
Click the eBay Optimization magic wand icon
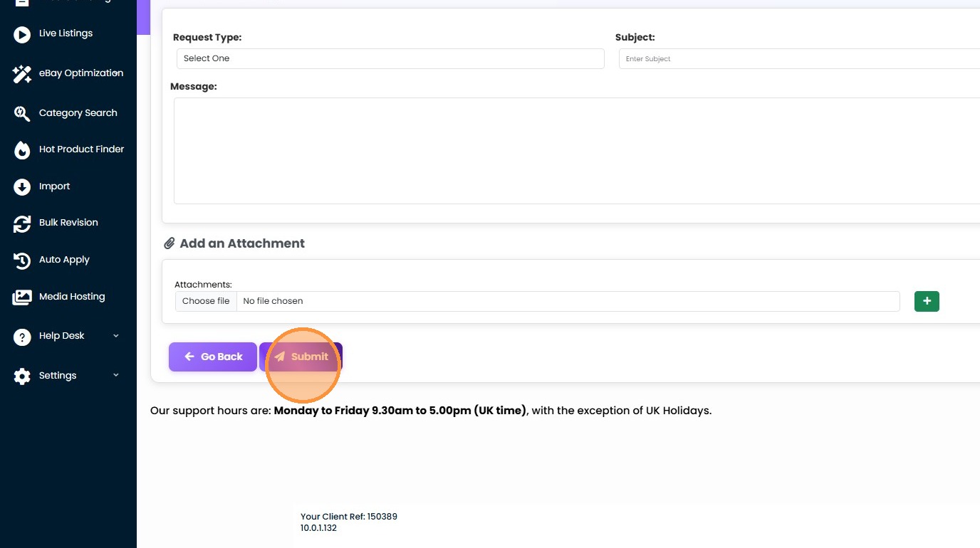tap(22, 74)
